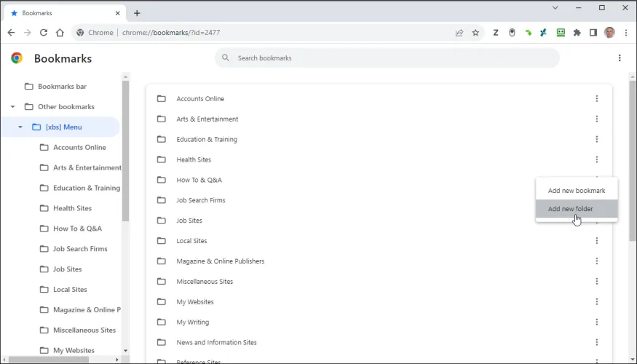The image size is (637, 364).
Task: Select Bookmarks bar in the sidebar
Action: pos(62,87)
